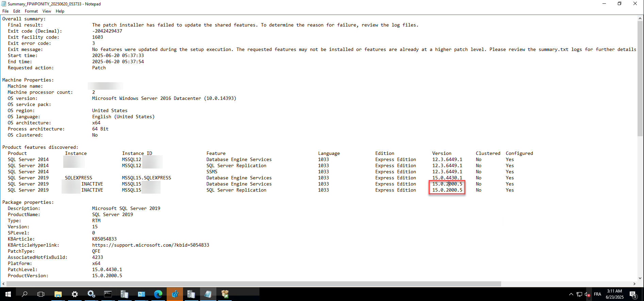Launch Microsoft Edge from the taskbar
The width and height of the screenshot is (644, 301).
point(158,294)
